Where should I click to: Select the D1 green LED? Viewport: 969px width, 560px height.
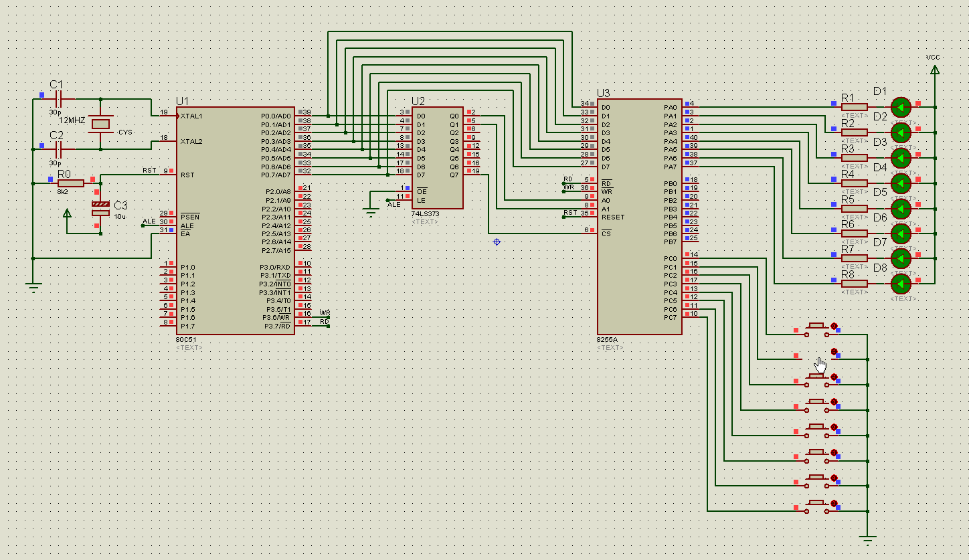[901, 106]
